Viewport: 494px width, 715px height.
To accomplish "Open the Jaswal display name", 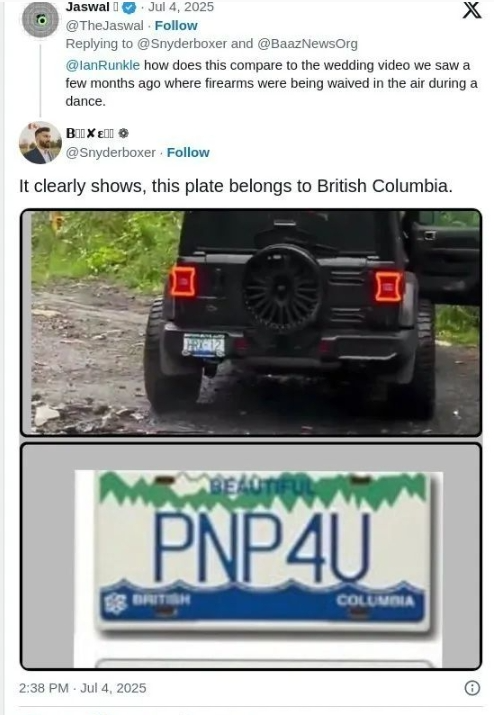I will point(88,7).
